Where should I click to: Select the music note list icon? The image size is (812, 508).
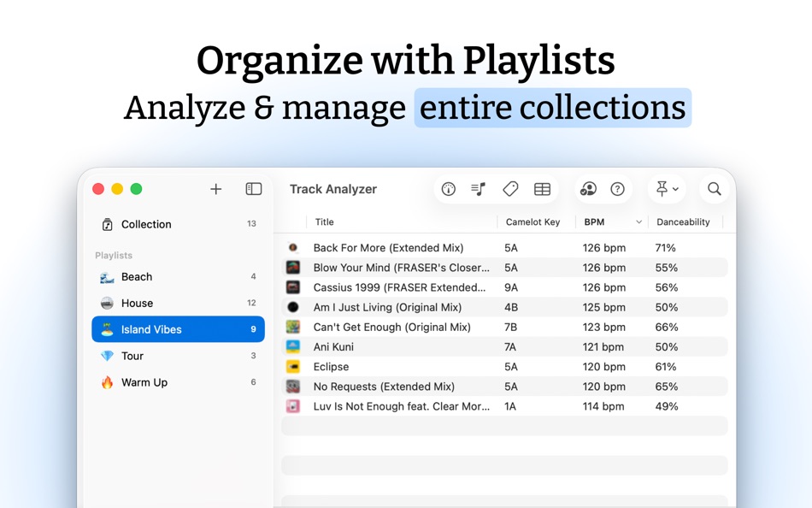478,189
